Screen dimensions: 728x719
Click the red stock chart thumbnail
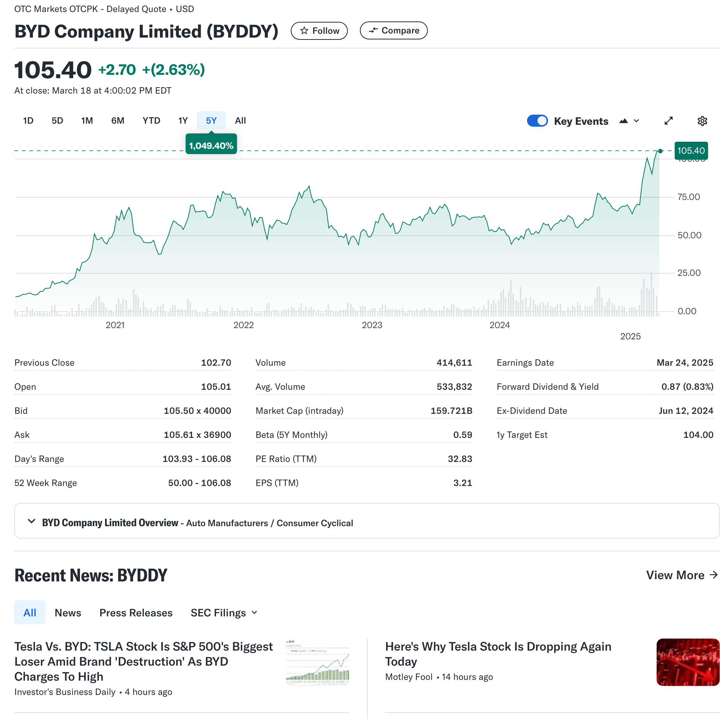point(688,662)
